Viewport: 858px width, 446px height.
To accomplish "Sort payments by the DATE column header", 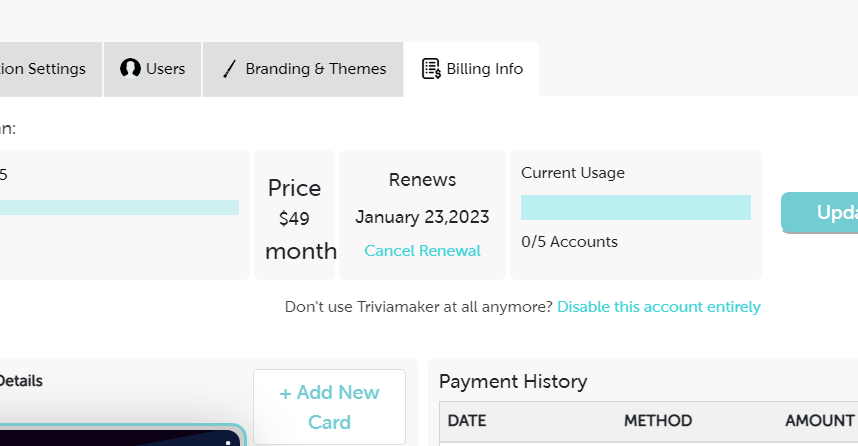I will tap(467, 421).
